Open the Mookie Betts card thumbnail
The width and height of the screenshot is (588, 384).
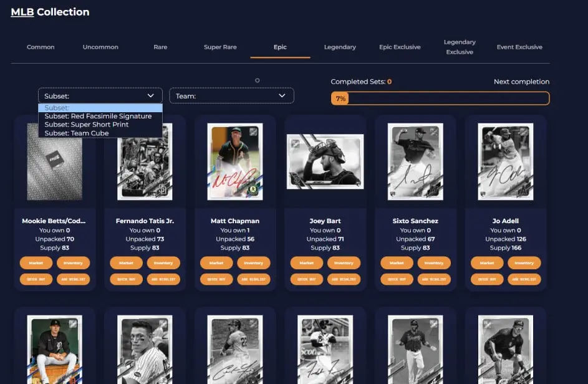[x=55, y=161]
